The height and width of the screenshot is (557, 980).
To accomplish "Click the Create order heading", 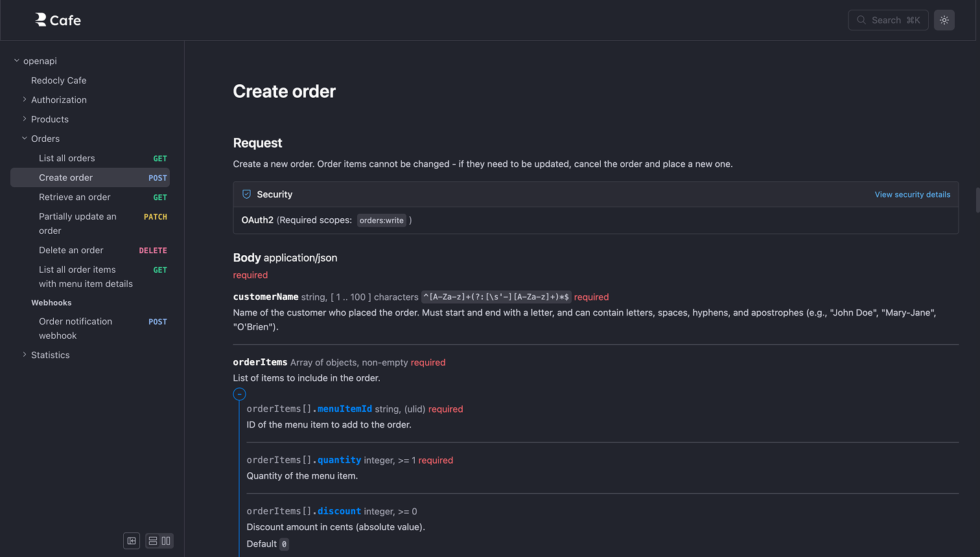I will [x=285, y=91].
